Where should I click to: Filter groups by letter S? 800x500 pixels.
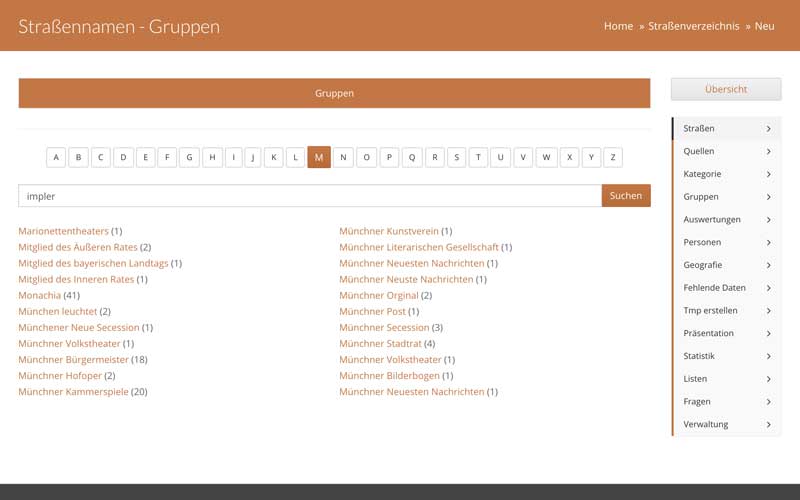point(456,157)
